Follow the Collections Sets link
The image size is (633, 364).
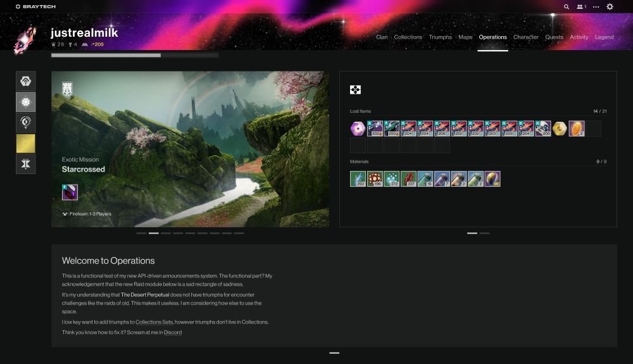(154, 322)
